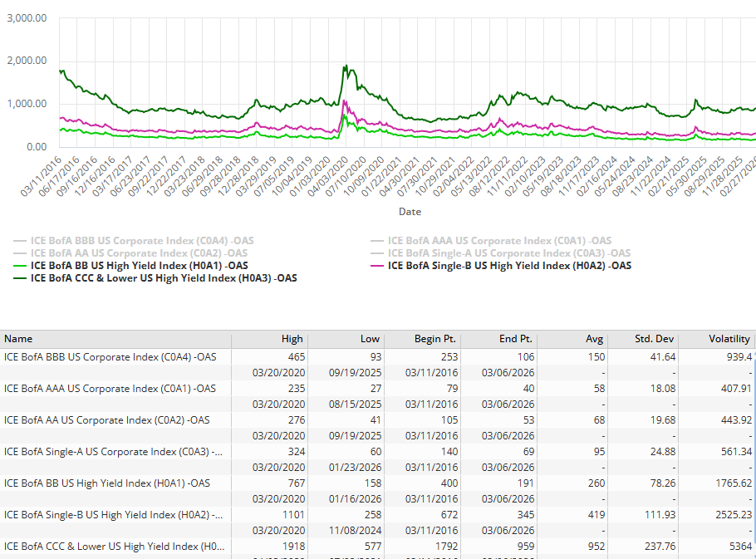This screenshot has height=559, width=756.
Task: Select Single-B US High Yield Index row name
Action: coord(113,515)
